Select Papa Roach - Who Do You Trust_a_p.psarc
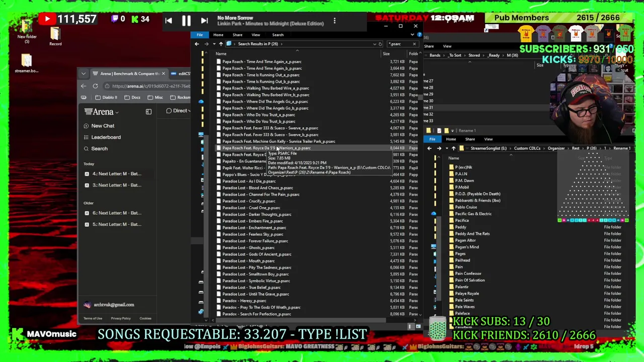The image size is (644, 362). (259, 115)
